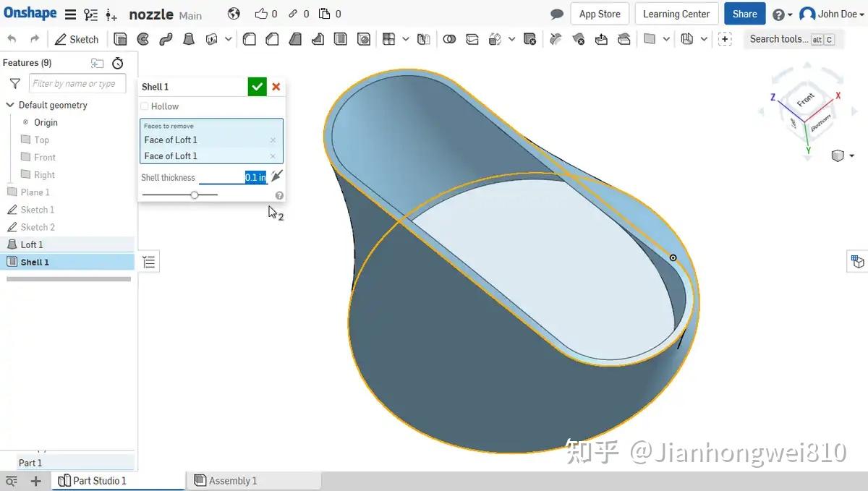Select the Loft tool icon

click(189, 39)
